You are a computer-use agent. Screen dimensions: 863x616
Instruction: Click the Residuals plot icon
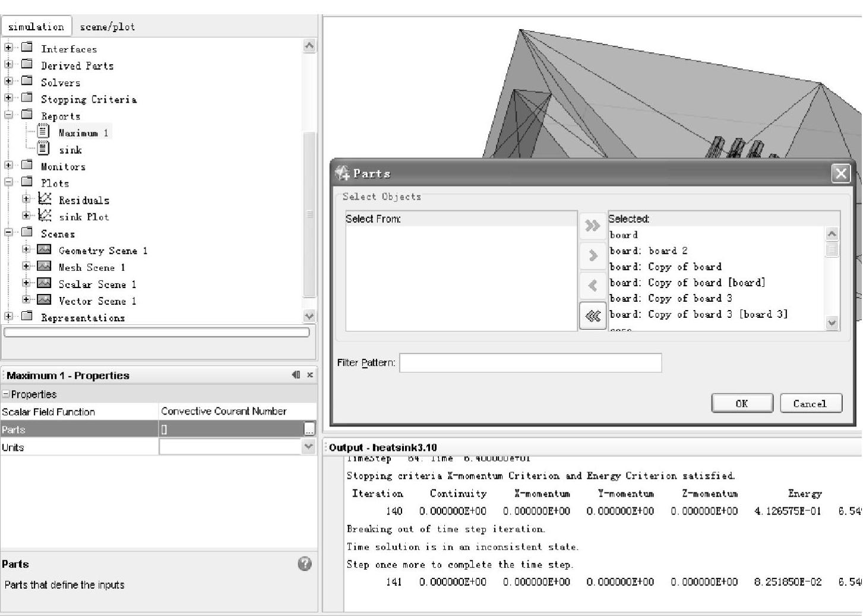point(45,198)
